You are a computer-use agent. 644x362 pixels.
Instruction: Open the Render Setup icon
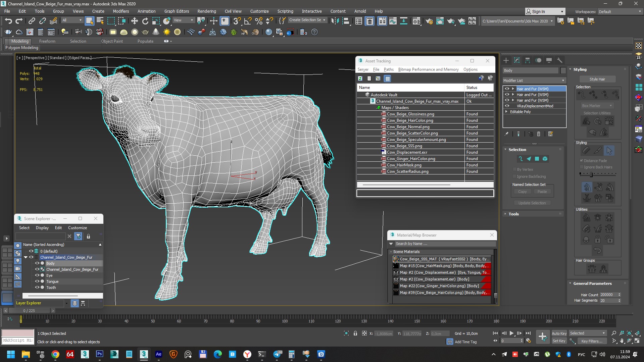[x=429, y=21]
